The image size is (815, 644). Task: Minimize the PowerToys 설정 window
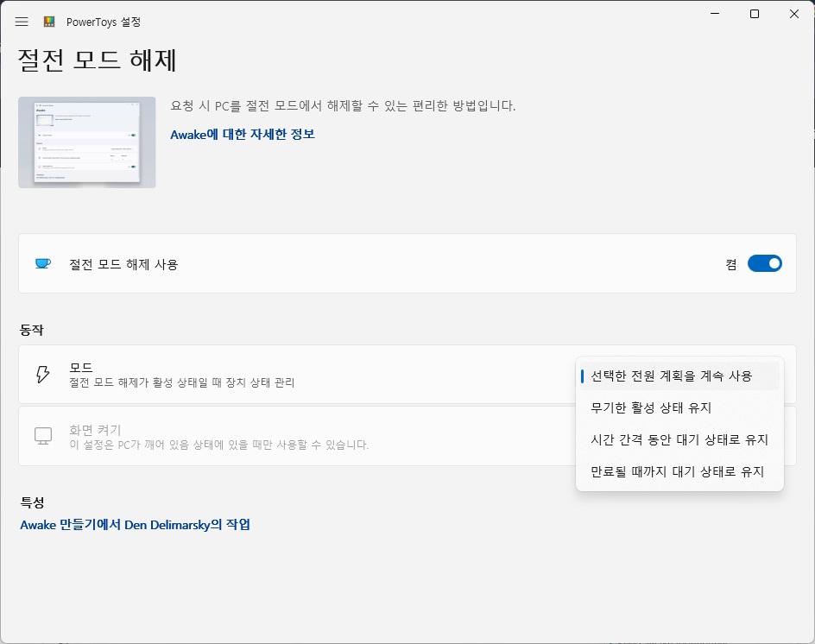pyautogui.click(x=715, y=14)
